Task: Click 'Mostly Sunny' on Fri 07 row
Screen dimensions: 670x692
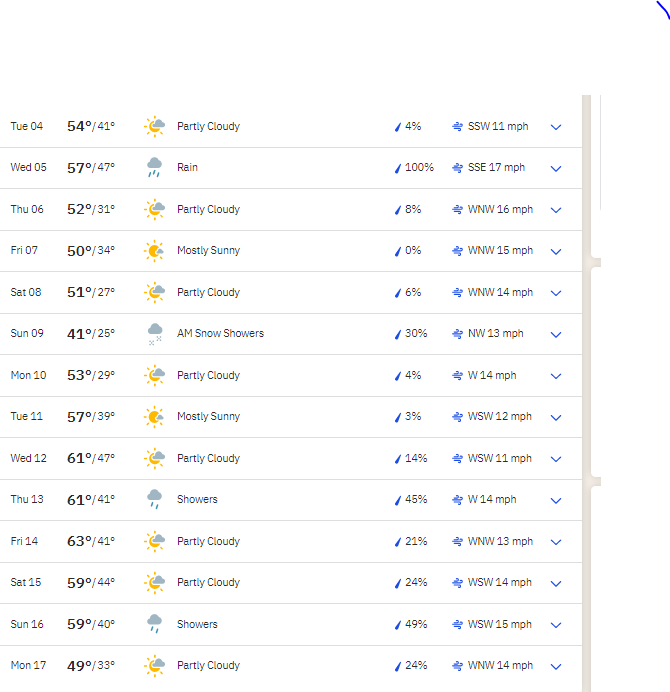Action: coord(208,250)
